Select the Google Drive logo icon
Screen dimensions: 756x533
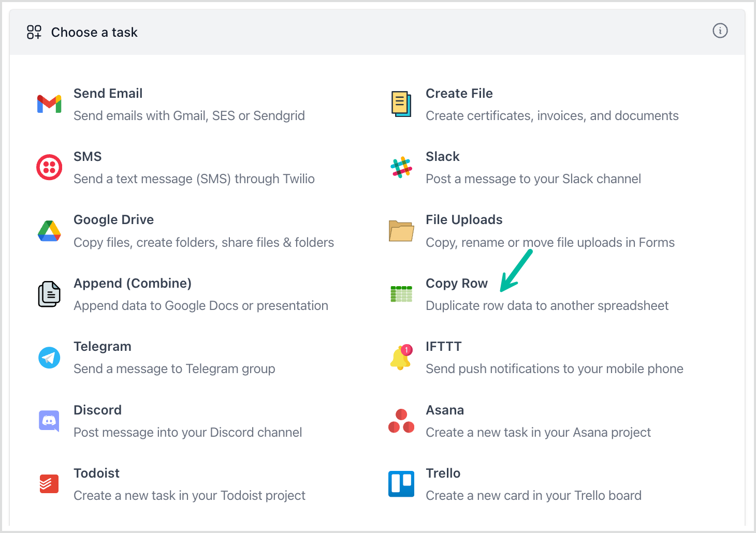coord(49,231)
